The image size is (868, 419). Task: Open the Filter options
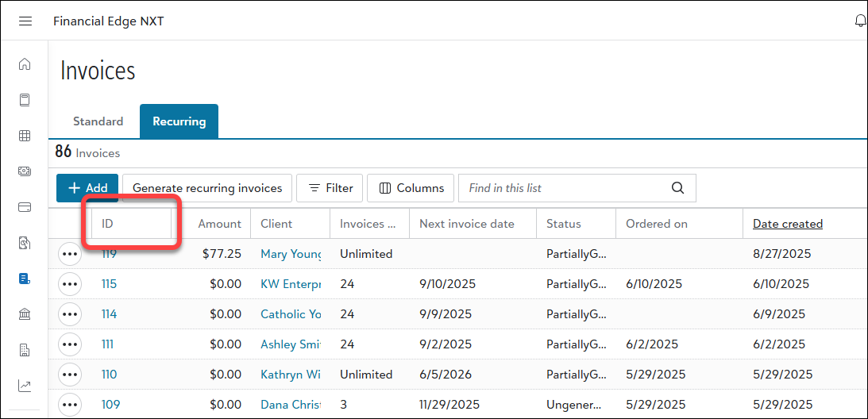(330, 188)
